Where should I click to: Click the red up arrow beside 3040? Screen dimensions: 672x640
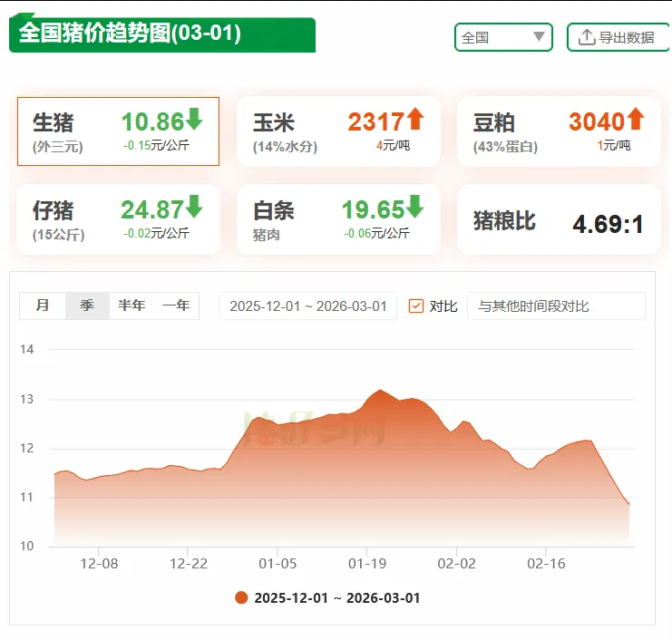(x=636, y=119)
